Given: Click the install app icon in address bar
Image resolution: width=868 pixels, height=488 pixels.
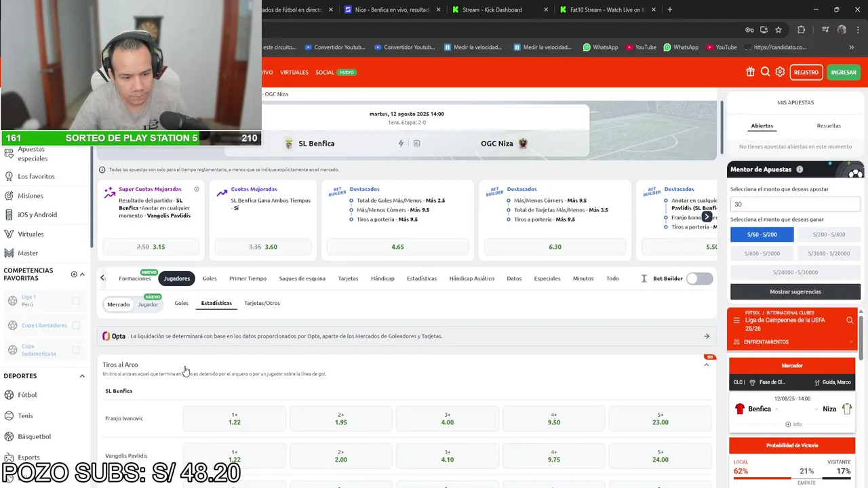Looking at the screenshot, I should [x=764, y=30].
